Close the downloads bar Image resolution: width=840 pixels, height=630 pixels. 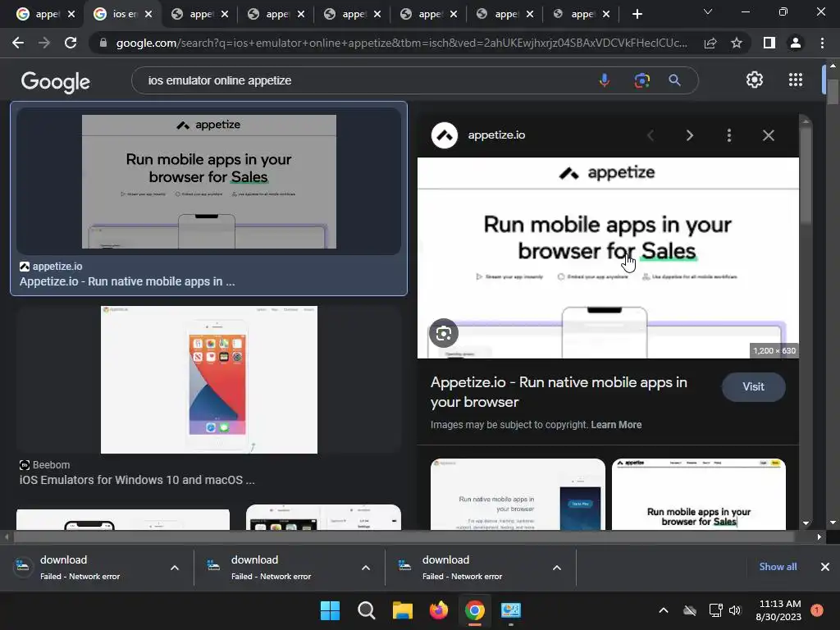(x=825, y=567)
